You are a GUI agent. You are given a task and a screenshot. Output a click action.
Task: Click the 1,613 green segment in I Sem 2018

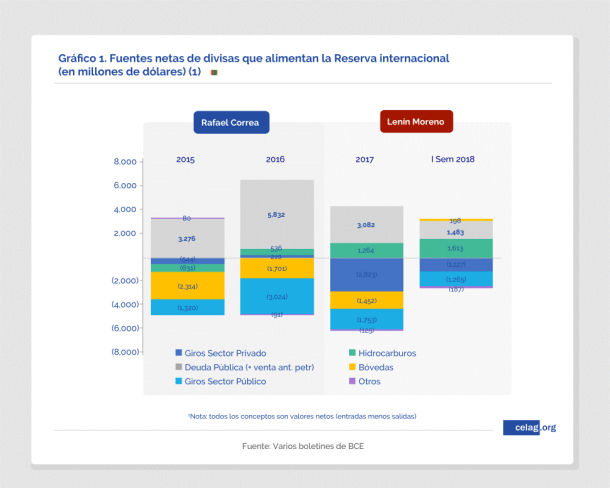click(x=455, y=248)
